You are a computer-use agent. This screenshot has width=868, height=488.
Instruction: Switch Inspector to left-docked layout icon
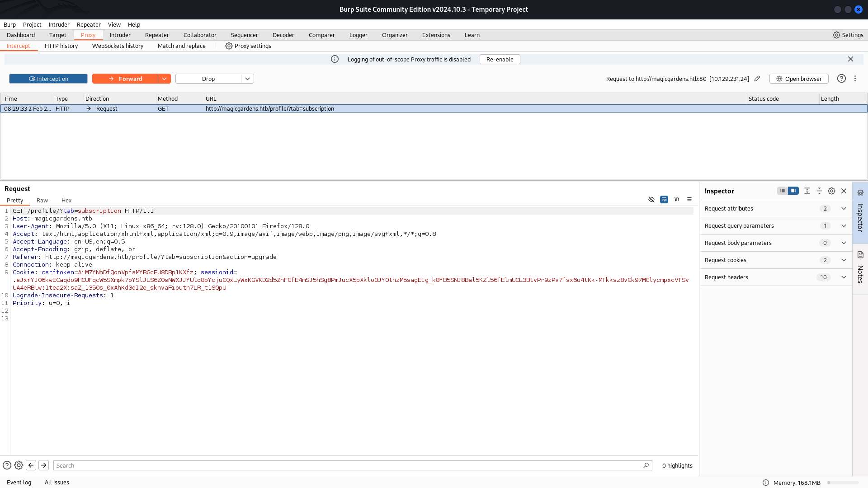(x=782, y=191)
